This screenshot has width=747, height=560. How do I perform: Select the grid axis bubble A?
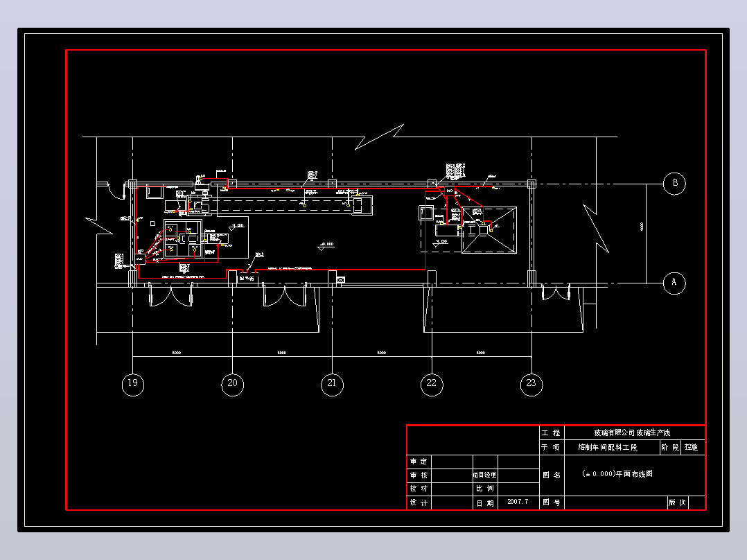pyautogui.click(x=675, y=283)
